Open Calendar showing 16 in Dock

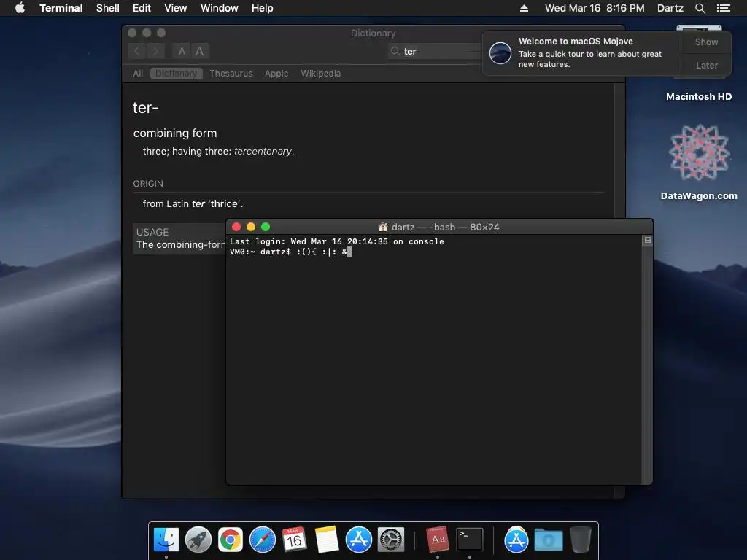(x=294, y=540)
